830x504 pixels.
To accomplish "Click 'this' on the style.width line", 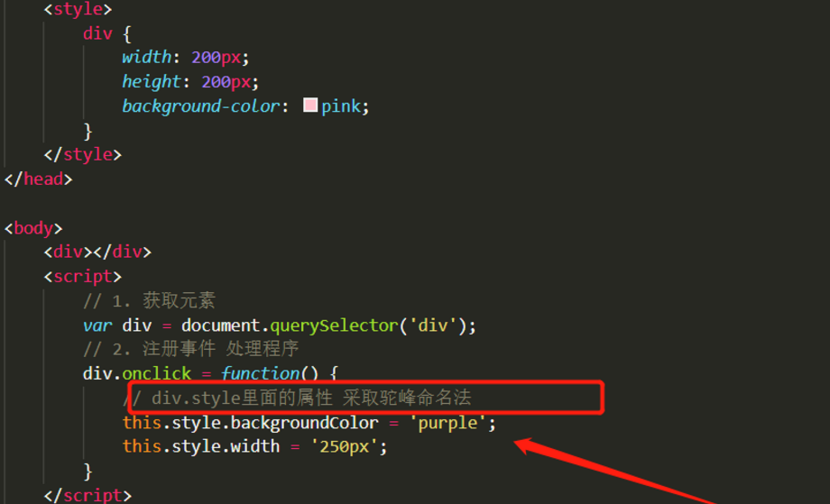I will click(x=142, y=446).
